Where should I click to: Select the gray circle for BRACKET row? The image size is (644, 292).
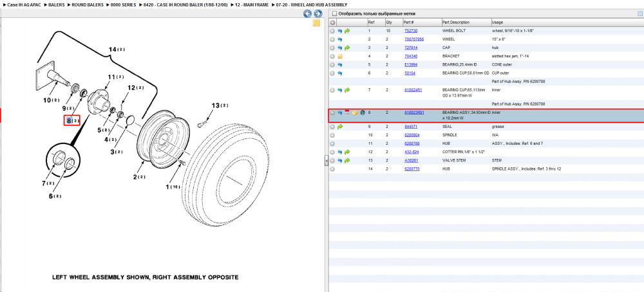(x=333, y=56)
